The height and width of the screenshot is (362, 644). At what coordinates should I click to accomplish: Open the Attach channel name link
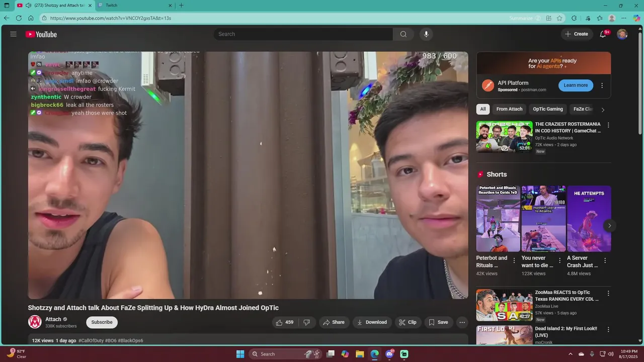tap(53, 319)
